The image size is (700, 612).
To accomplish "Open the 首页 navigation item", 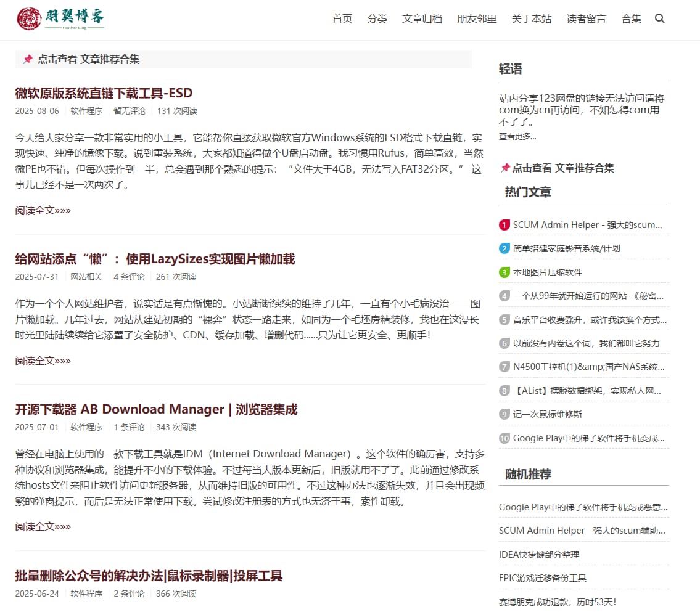I will (x=342, y=18).
